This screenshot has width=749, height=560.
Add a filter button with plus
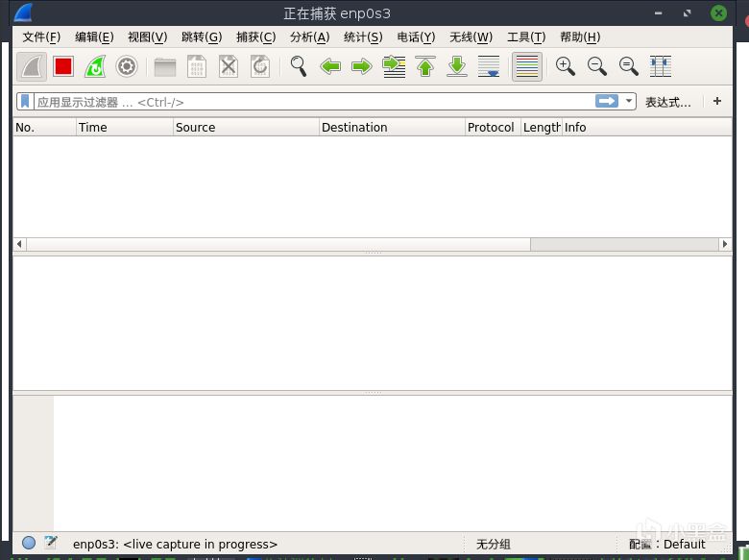tap(717, 101)
